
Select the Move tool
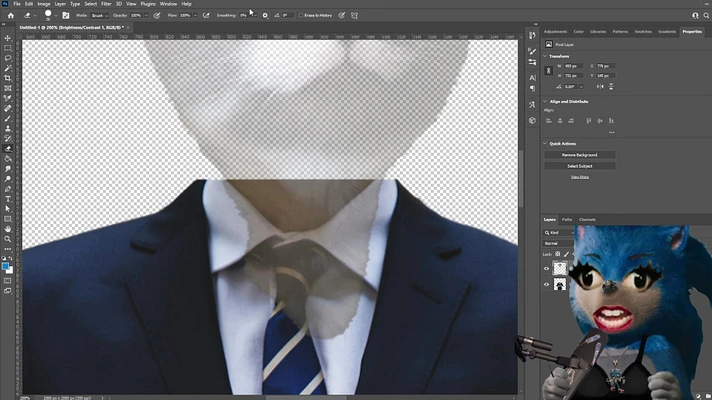pyautogui.click(x=8, y=38)
